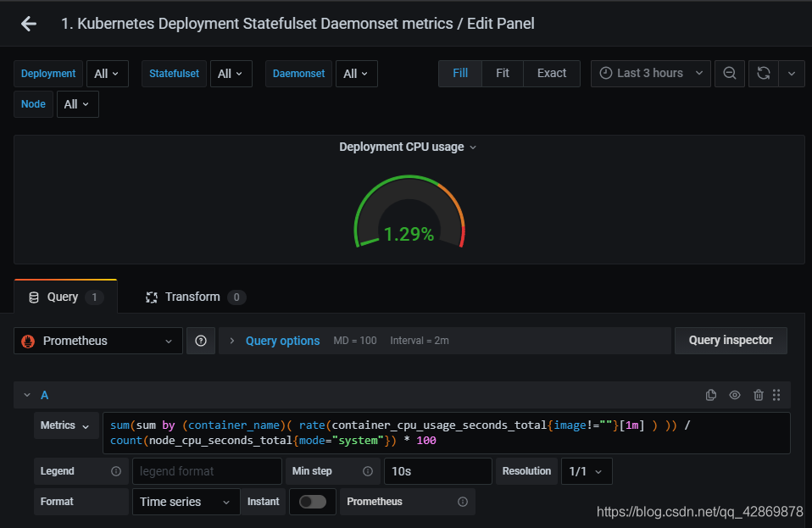The image size is (812, 528).
Task: Click the CPU usage gauge showing 1.29%
Action: [409, 212]
